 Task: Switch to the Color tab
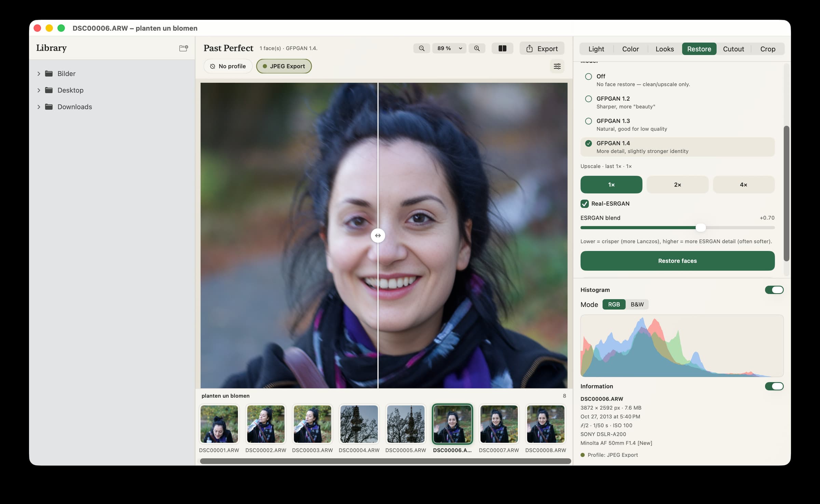(x=630, y=49)
